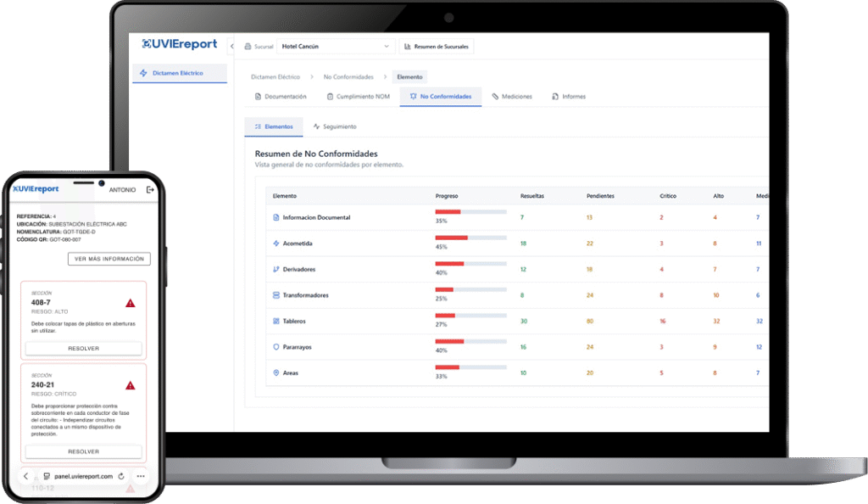The height and width of the screenshot is (504, 868).
Task: Click the branch icon next to Derivadores
Action: [275, 270]
